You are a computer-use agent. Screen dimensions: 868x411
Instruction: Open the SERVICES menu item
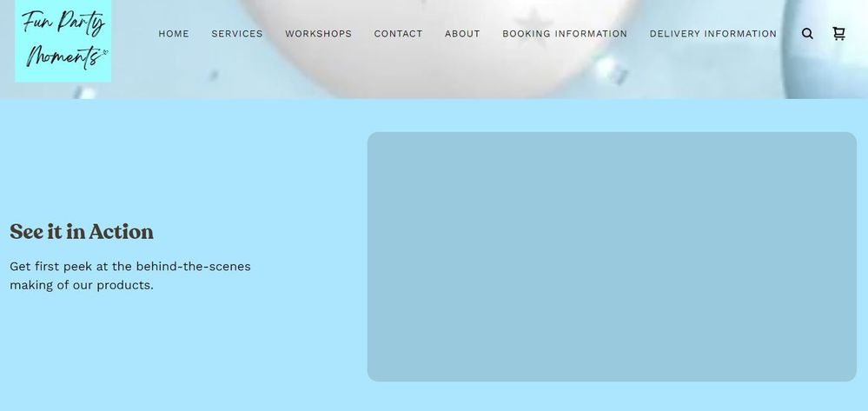(237, 34)
